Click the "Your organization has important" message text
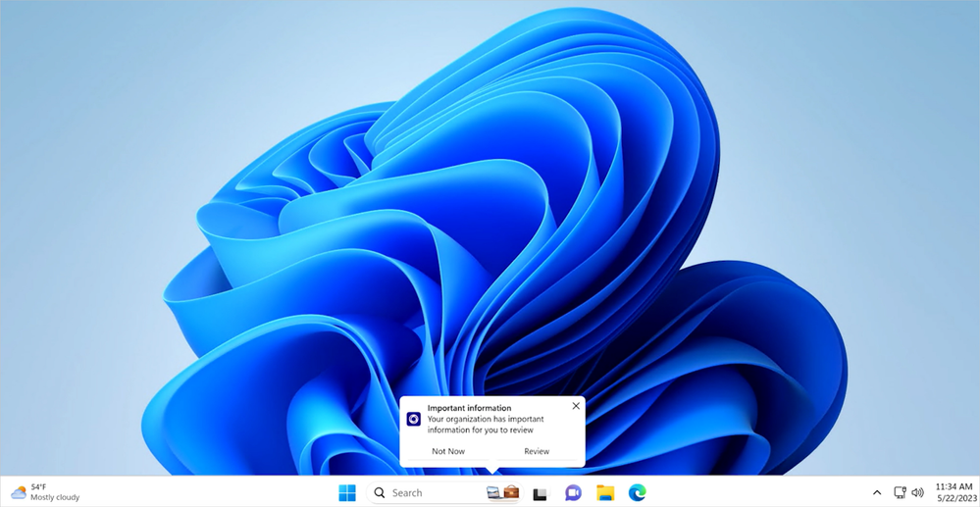 click(x=488, y=419)
